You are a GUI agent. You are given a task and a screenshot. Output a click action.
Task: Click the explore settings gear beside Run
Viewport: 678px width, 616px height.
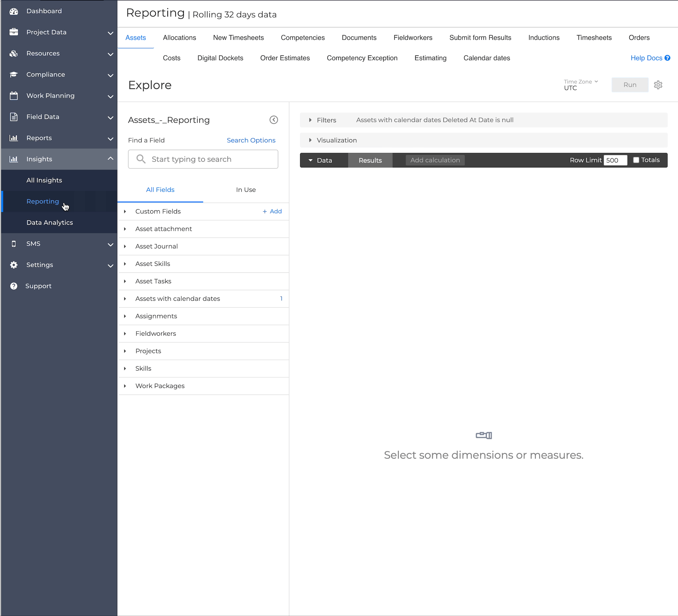pos(658,85)
